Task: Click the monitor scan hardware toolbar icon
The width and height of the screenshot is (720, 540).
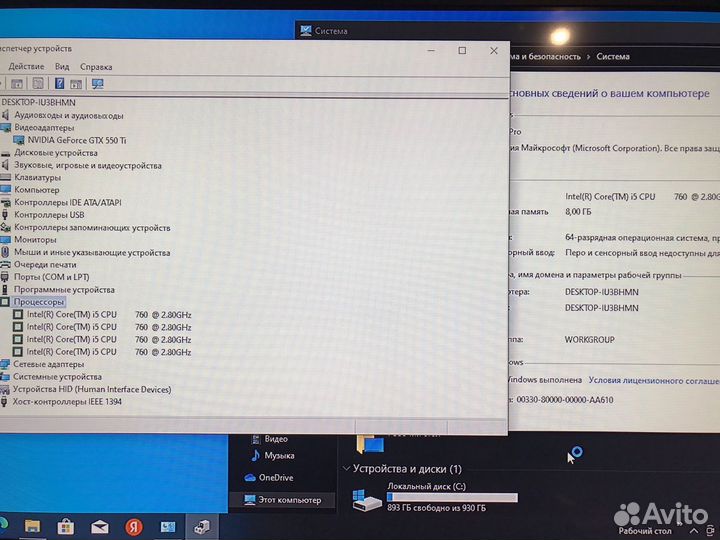Action: [x=97, y=84]
